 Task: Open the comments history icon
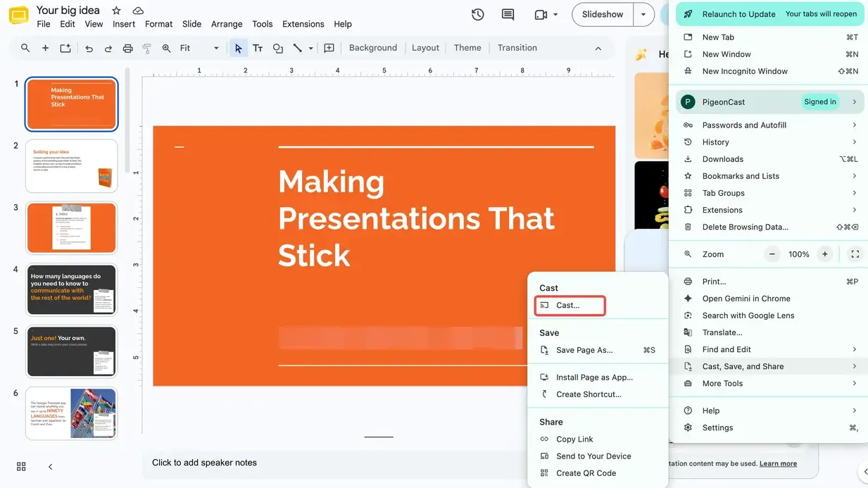508,15
